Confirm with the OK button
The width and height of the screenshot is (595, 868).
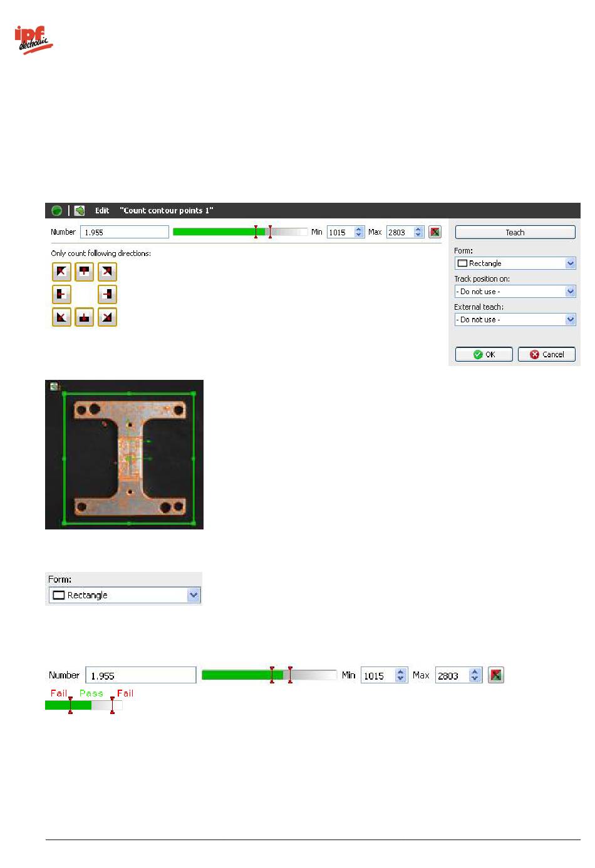[x=484, y=354]
